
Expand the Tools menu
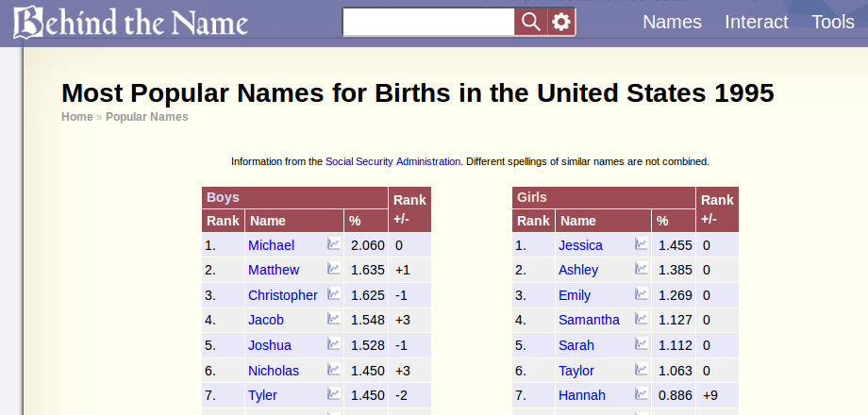click(832, 22)
